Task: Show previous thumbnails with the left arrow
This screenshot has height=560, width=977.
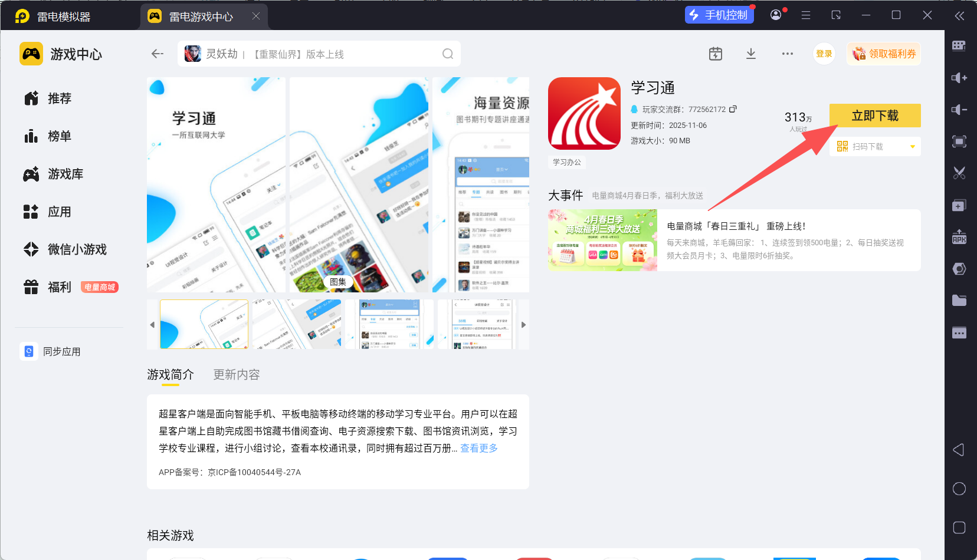Action: point(152,325)
